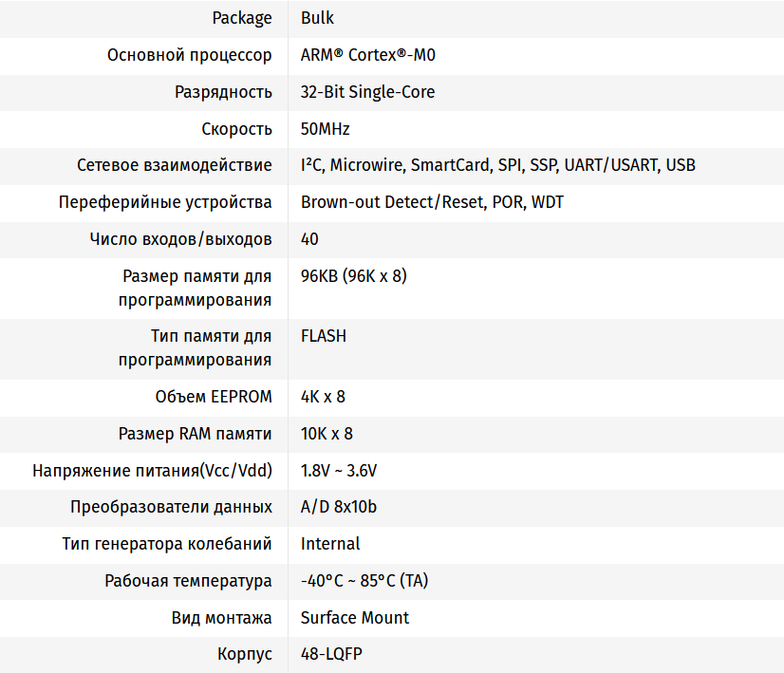Click the "Surface Mount" mounting value
The height and width of the screenshot is (673, 784).
[355, 618]
